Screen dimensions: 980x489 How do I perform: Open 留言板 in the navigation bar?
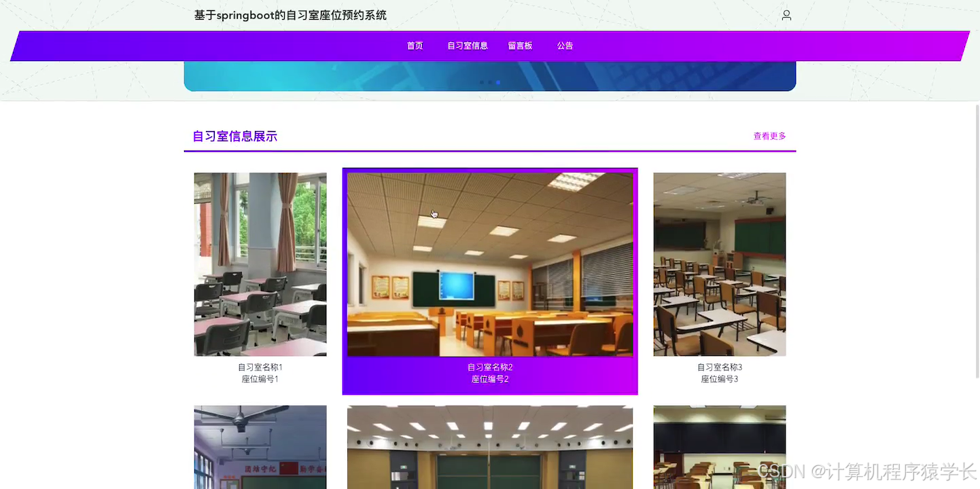tap(520, 46)
